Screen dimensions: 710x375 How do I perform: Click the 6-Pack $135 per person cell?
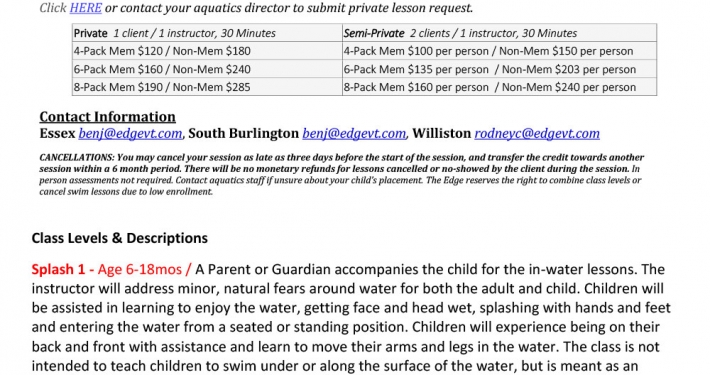499,69
